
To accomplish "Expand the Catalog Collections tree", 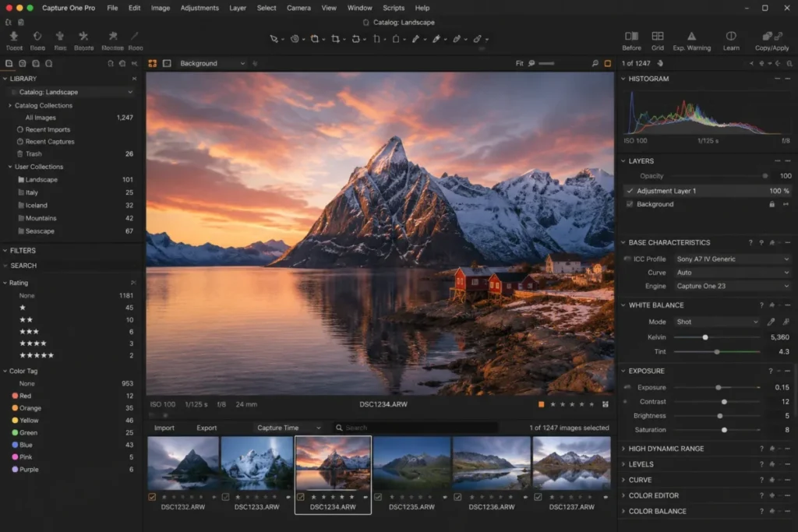I will [x=9, y=106].
